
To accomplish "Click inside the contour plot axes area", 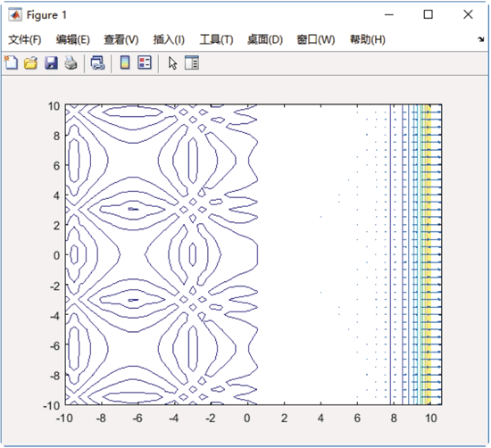I will (254, 254).
